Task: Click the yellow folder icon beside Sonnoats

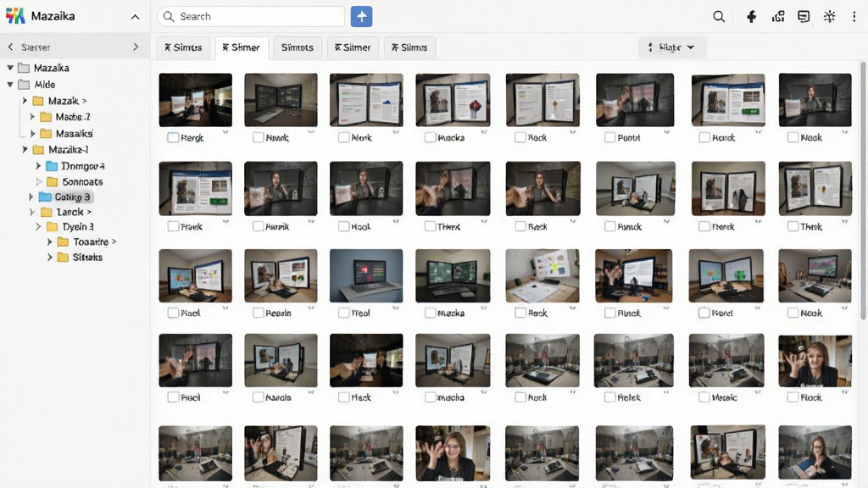Action: tap(53, 181)
